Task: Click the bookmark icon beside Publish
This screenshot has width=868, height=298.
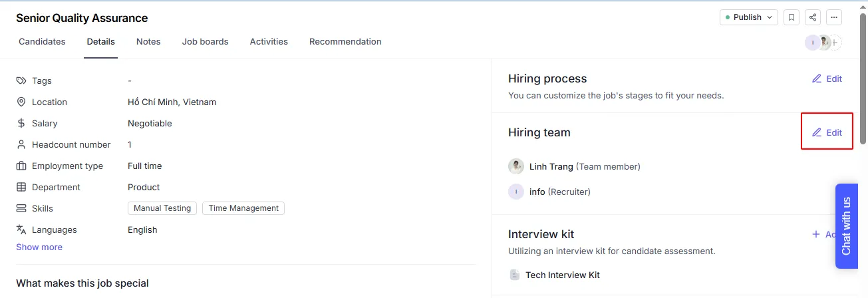Action: pyautogui.click(x=792, y=17)
